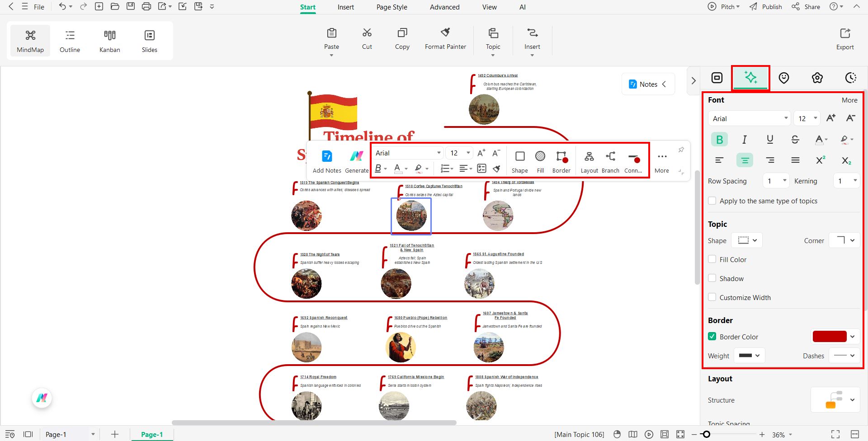Activate the Format Painter tool
Screen dimensions: 868x441
(x=445, y=39)
